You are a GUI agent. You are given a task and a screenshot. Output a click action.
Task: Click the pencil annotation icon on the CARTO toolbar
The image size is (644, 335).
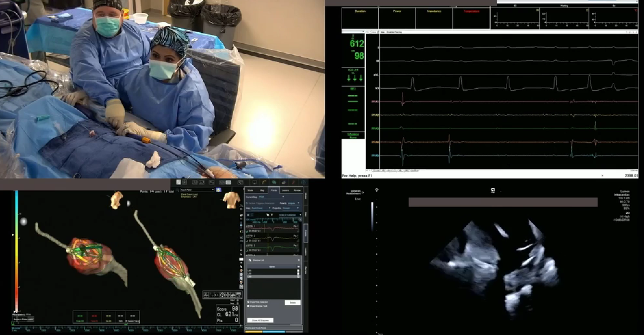tap(293, 182)
